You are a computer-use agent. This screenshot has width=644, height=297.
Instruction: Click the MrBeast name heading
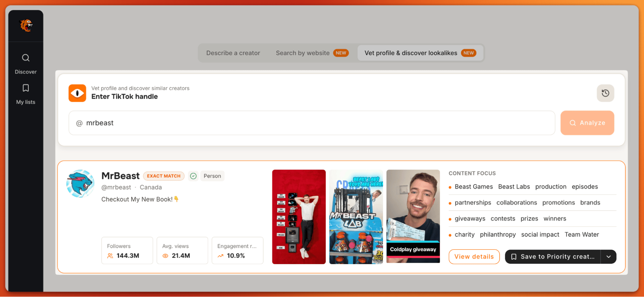pyautogui.click(x=120, y=176)
